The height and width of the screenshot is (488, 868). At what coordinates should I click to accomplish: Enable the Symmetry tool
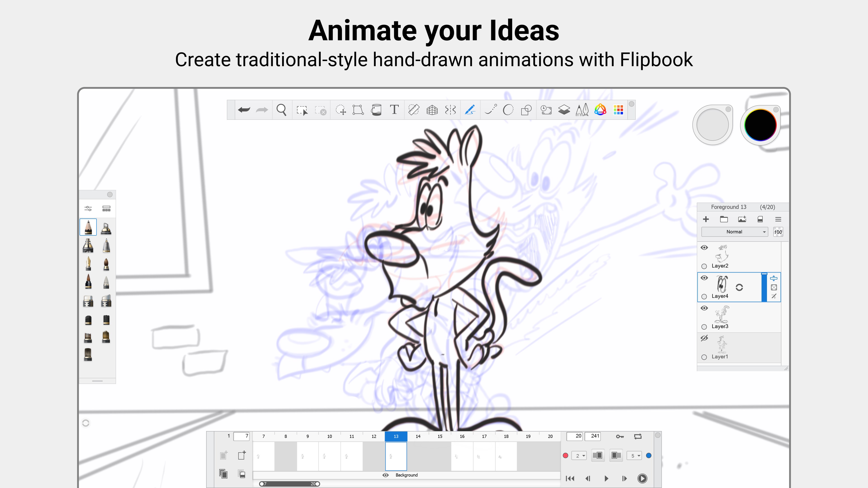tap(451, 109)
